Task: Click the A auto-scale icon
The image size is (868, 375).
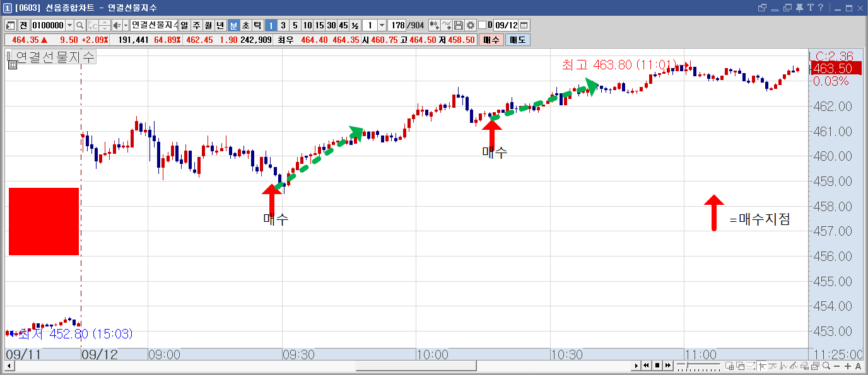Action: pos(859,366)
